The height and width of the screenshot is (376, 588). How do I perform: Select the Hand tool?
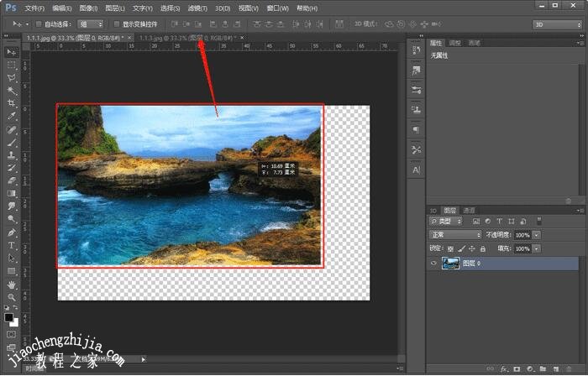12,285
